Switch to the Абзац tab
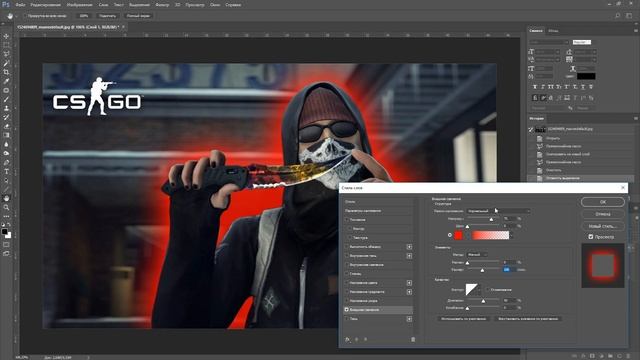The height and width of the screenshot is (360, 640). (x=553, y=31)
